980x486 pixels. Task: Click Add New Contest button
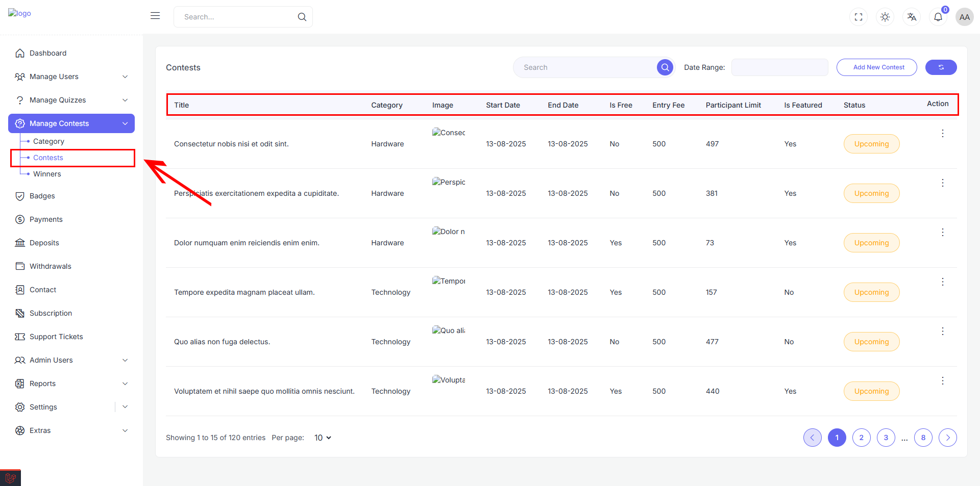tap(876, 67)
